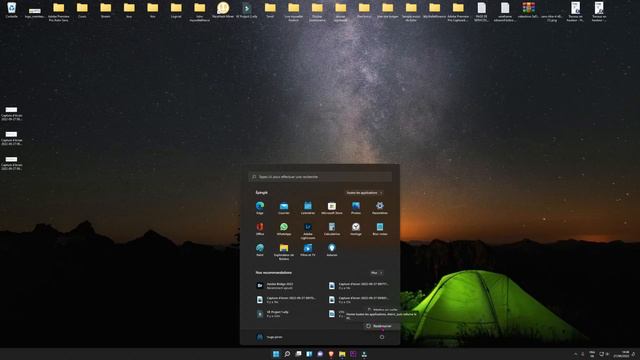This screenshot has width=640, height=360.
Task: Choose Mettre en veille in power menu
Action: pyautogui.click(x=383, y=310)
